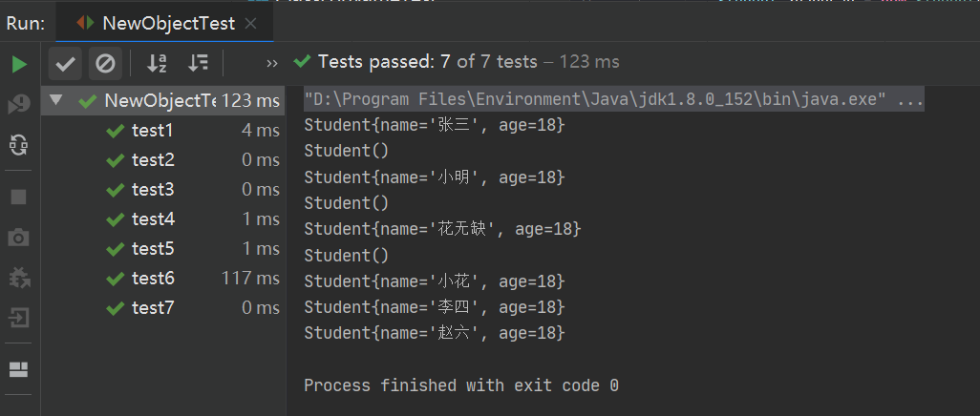Image resolution: width=980 pixels, height=416 pixels.
Task: Toggle Show Passed checkmark button
Action: tap(66, 64)
